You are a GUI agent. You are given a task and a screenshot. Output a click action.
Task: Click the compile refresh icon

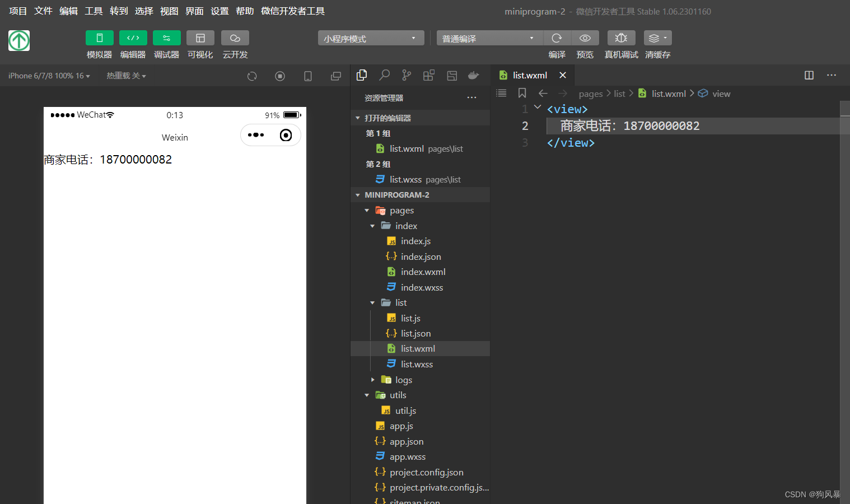point(557,38)
